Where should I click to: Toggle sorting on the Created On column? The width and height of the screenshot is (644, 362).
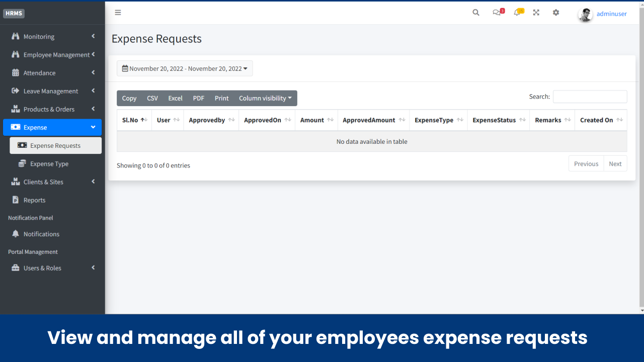(598, 120)
